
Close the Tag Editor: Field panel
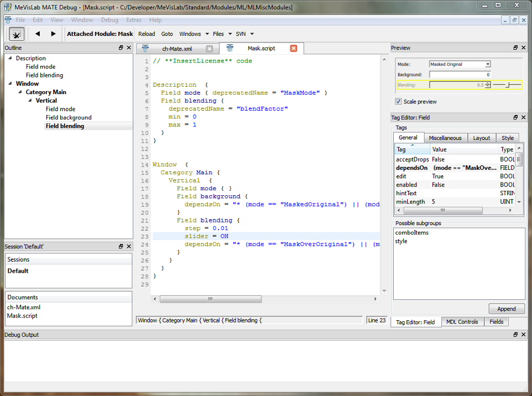523,117
